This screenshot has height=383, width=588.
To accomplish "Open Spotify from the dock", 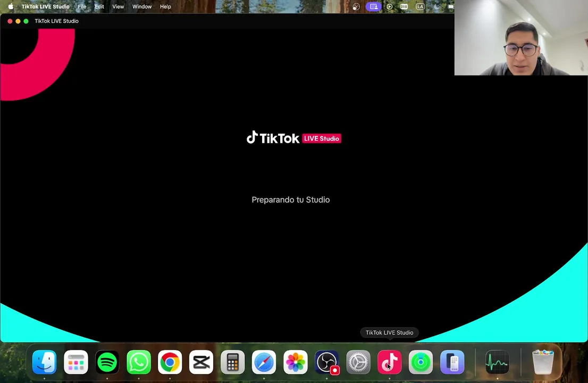I will 107,362.
